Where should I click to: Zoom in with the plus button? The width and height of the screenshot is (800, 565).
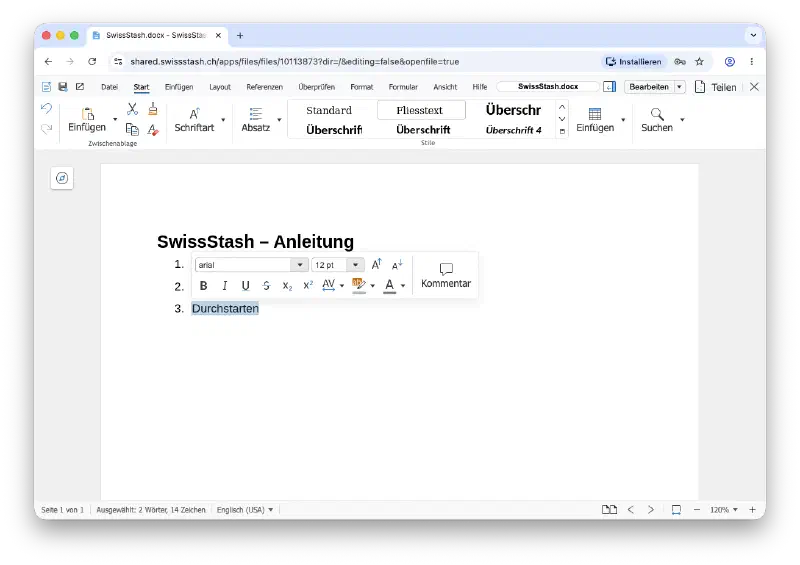click(x=752, y=509)
